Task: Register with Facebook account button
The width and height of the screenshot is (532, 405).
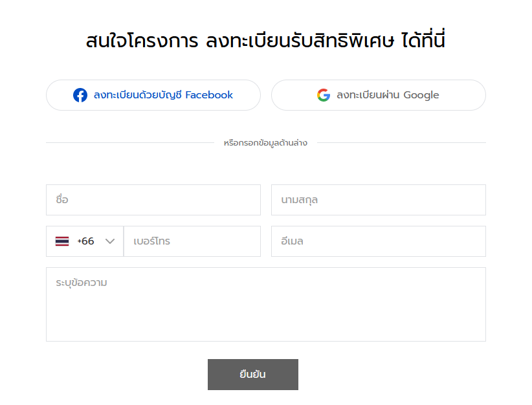Action: click(x=153, y=95)
